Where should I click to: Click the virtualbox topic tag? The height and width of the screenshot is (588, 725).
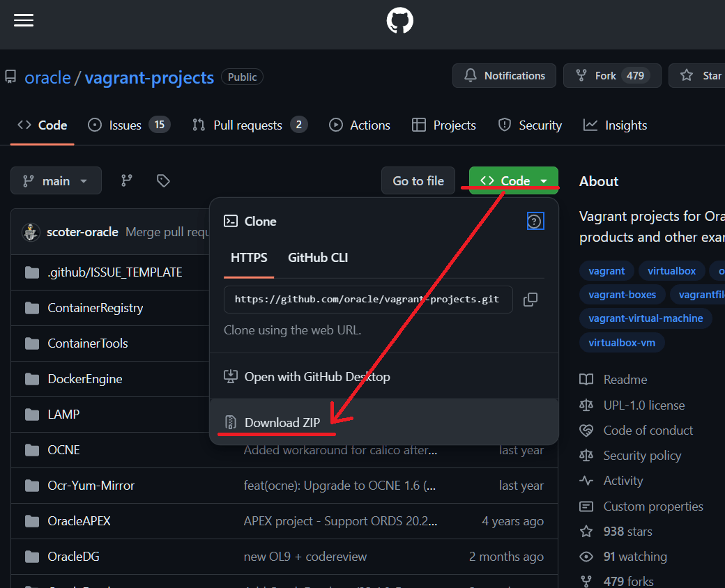671,271
